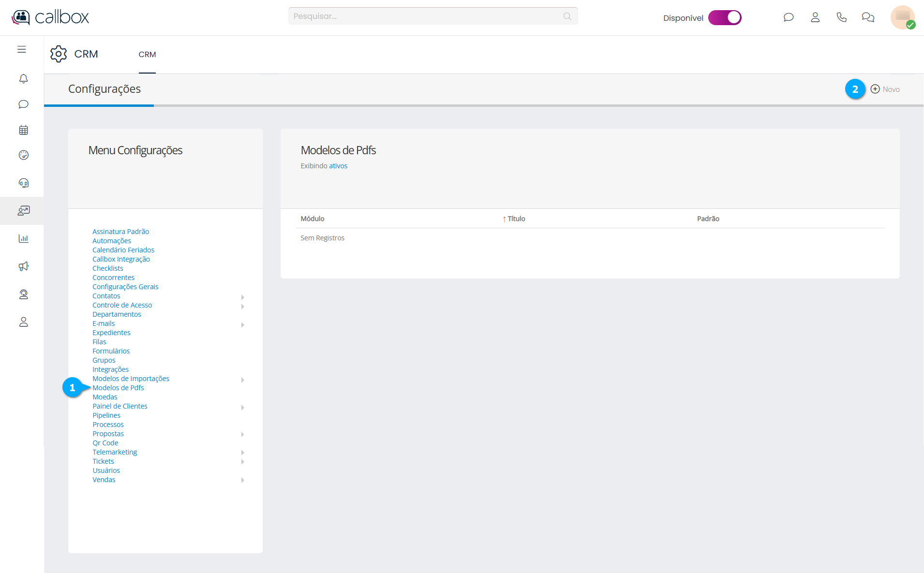
Task: Expand the E-mails submenu arrow
Action: point(242,324)
